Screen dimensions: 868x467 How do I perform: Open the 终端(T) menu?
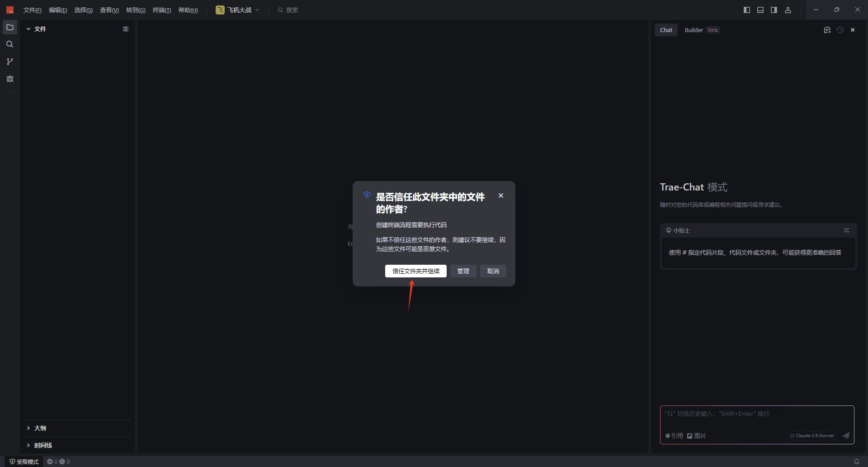click(162, 10)
